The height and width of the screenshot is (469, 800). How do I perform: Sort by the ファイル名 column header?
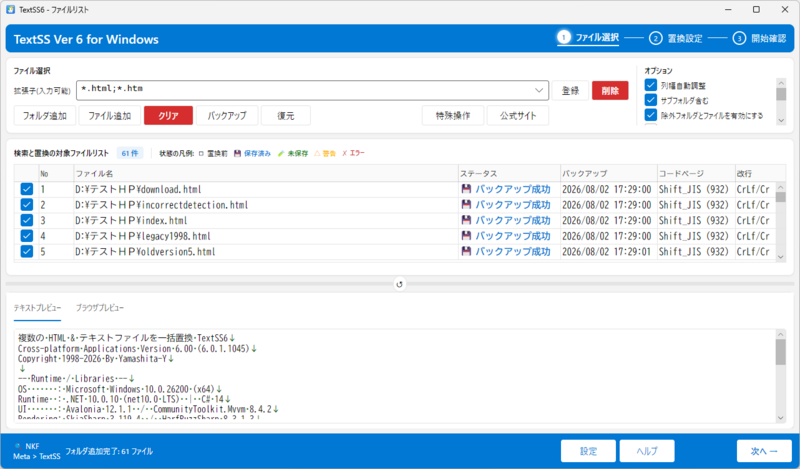click(x=266, y=174)
